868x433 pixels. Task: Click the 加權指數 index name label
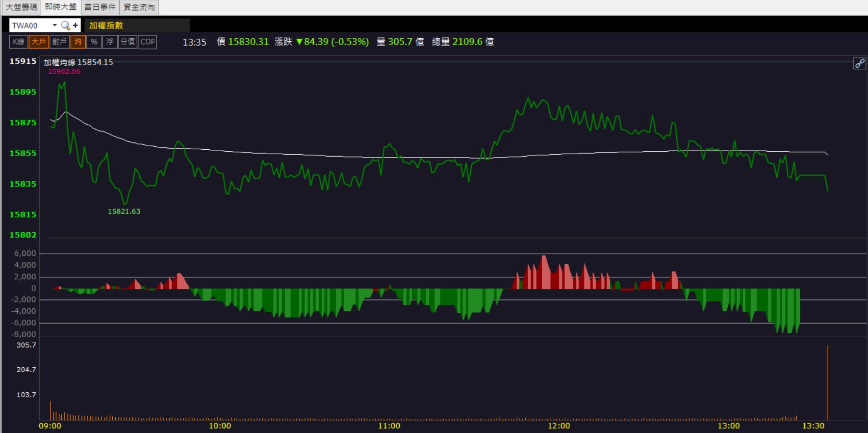coord(106,26)
